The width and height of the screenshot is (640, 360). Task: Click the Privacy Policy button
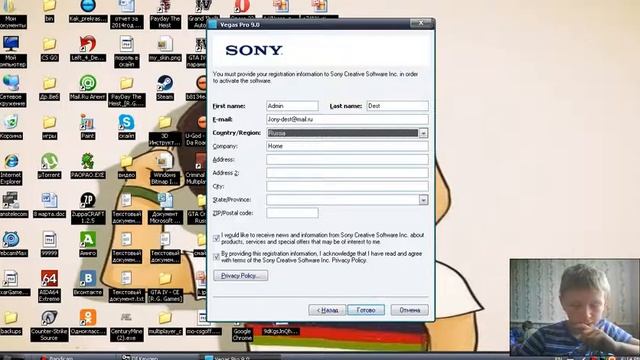point(240,276)
